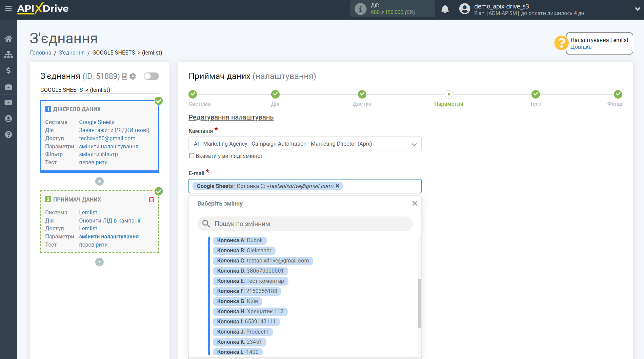The height and width of the screenshot is (359, 644).
Task: Go to the З'єднання breadcrumb
Action: (72, 52)
